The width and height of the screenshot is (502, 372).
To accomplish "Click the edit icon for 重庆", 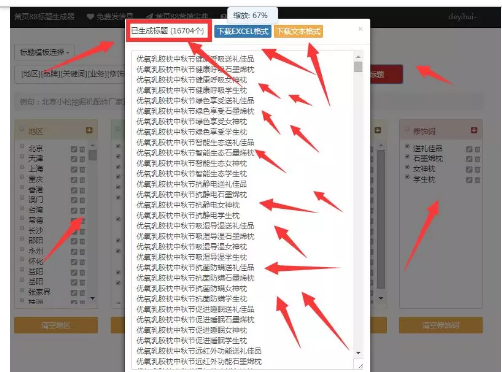I will point(74,180).
